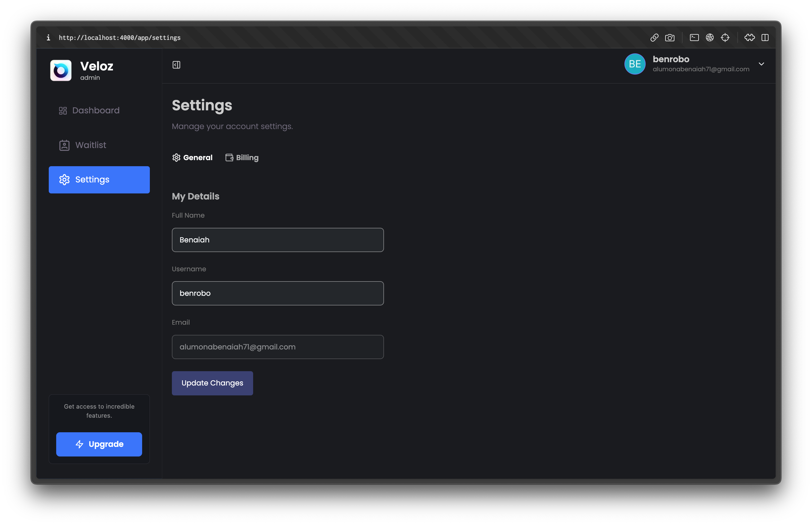The image size is (812, 525).
Task: Select the Settings sidebar item
Action: (x=99, y=180)
